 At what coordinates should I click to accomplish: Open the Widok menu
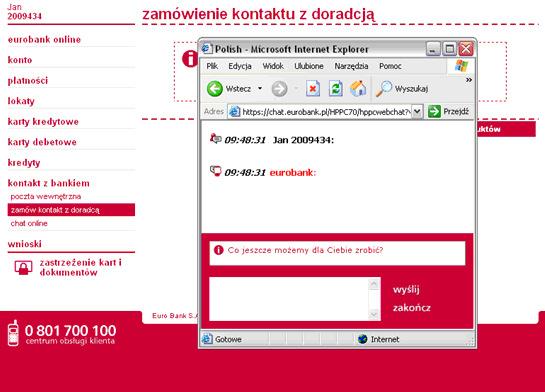click(x=273, y=66)
